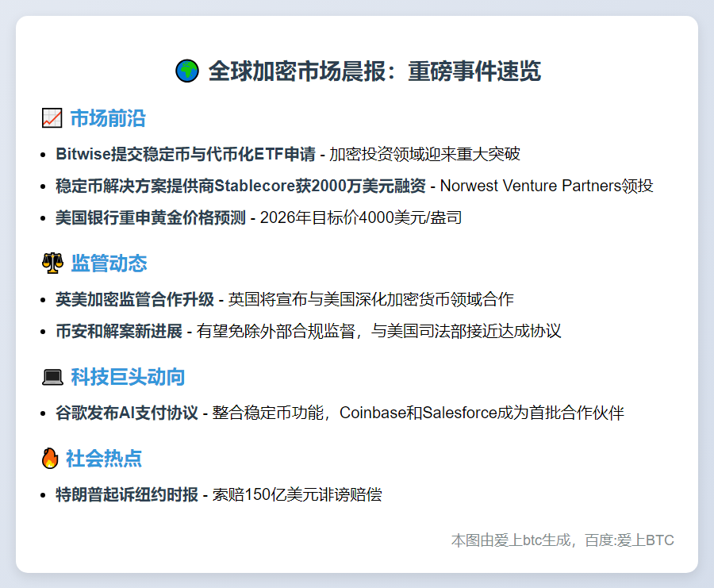Click the Stablecore获2000万美元融资 headline
The height and width of the screenshot is (588, 714).
click(x=240, y=186)
